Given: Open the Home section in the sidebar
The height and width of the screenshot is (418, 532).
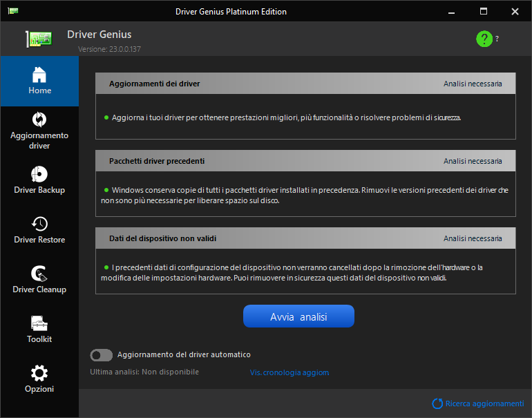Looking at the screenshot, I should point(39,81).
